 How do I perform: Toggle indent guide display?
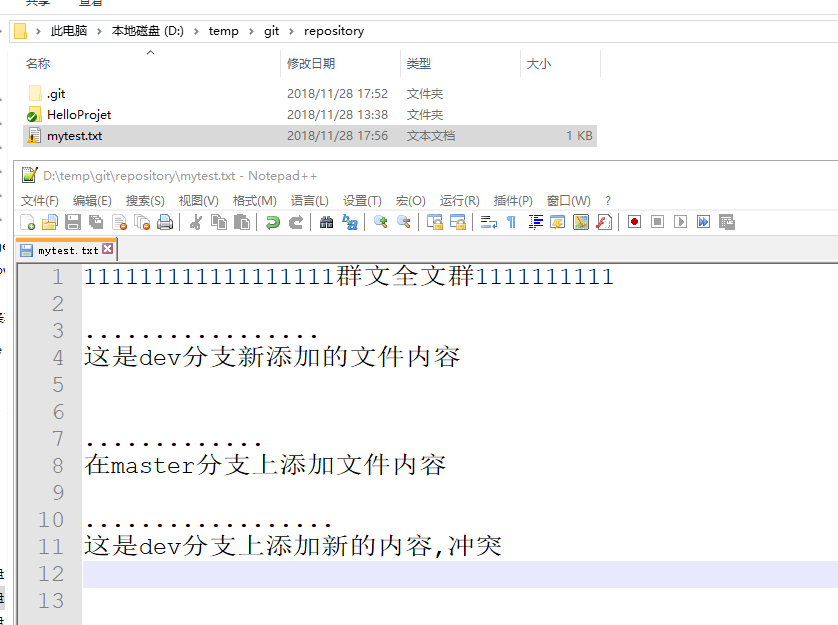[535, 222]
